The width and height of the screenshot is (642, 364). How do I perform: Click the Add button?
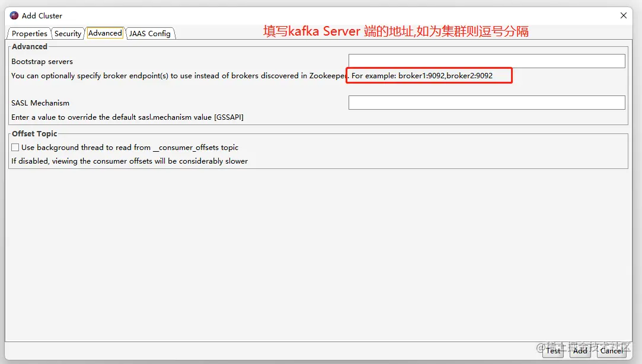point(580,350)
